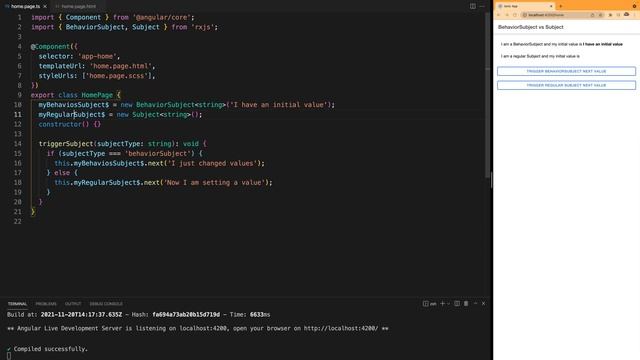Click line number 11 in the gutter
640x360 pixels.
(x=18, y=114)
